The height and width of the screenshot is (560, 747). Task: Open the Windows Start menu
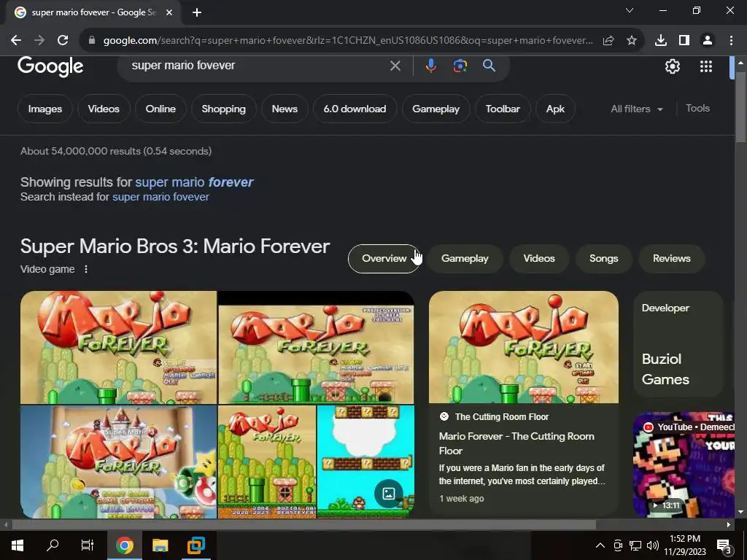pos(18,545)
